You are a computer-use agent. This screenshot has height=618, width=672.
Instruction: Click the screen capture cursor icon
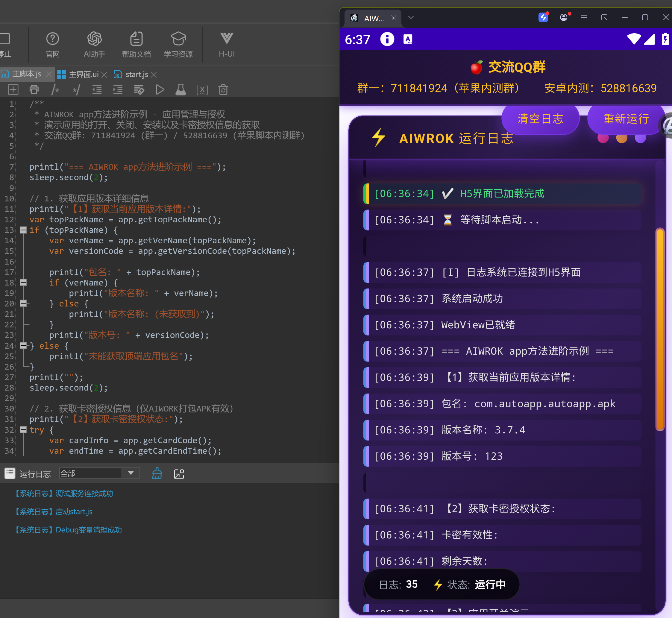click(604, 17)
